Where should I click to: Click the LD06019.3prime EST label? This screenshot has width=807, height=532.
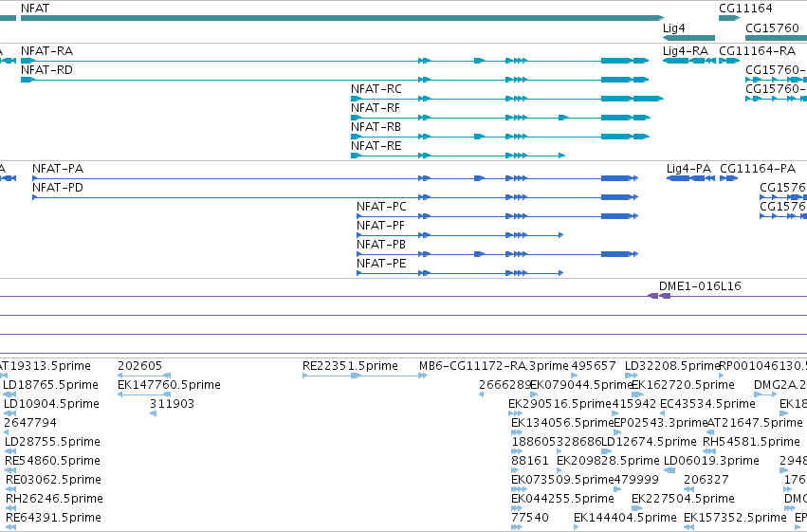[711, 462]
